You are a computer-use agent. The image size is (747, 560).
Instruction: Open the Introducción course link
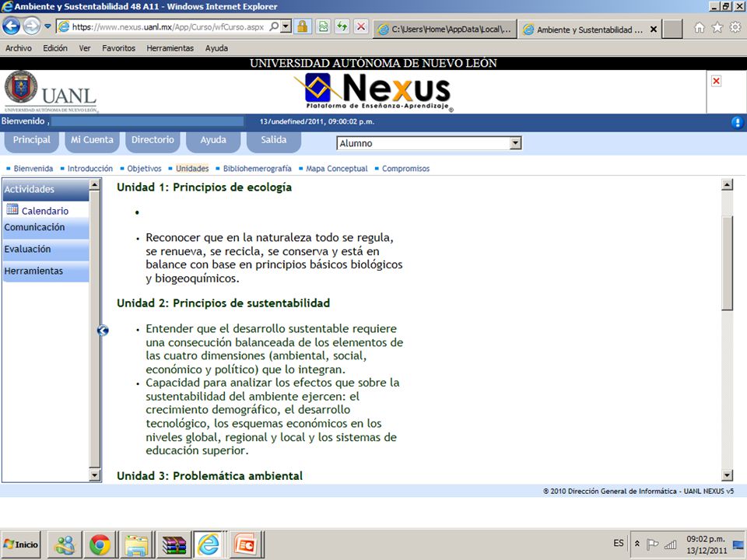coord(90,169)
